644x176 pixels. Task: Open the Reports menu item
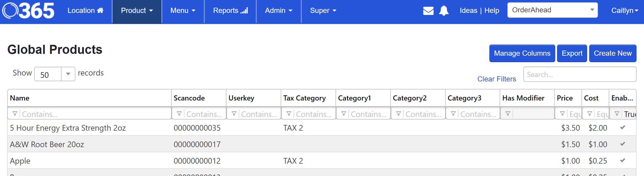[x=230, y=11]
